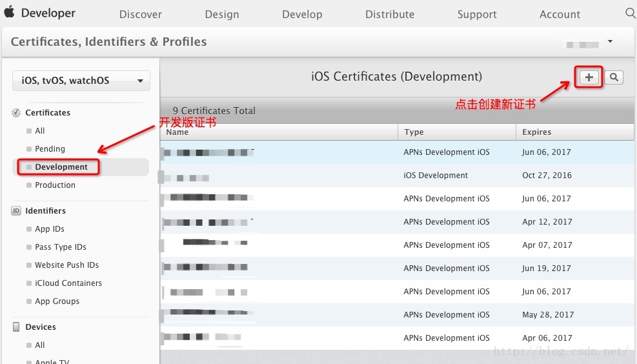Click the Apple logo icon
The height and width of the screenshot is (364, 637).
(9, 12)
